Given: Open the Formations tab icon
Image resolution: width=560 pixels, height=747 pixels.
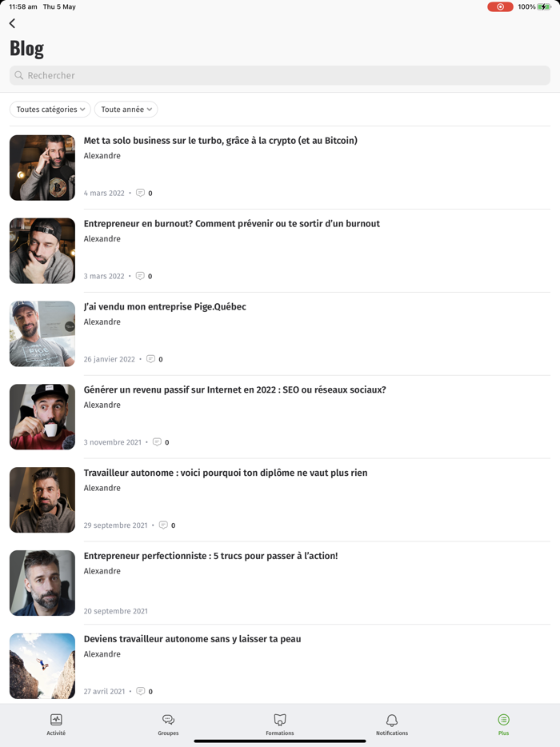Looking at the screenshot, I should [280, 719].
